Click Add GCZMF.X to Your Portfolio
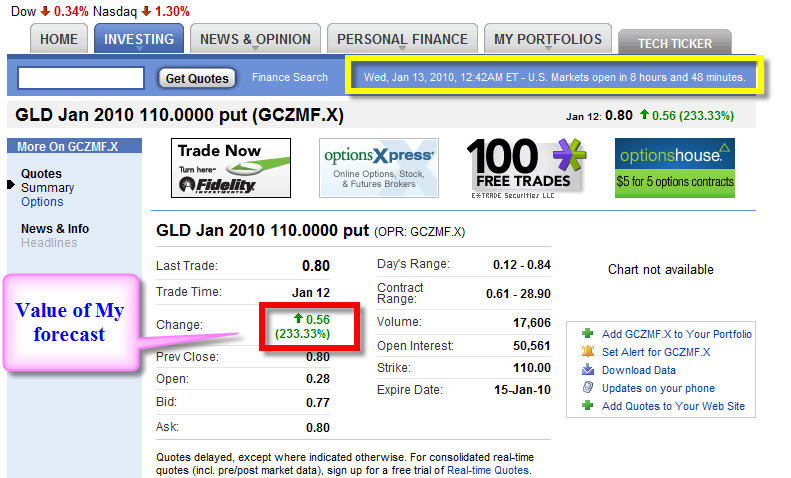The image size is (791, 478). (676, 334)
